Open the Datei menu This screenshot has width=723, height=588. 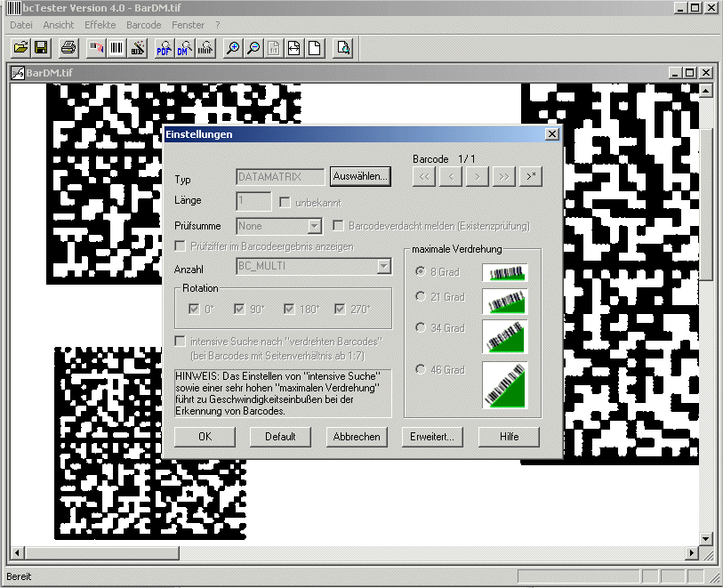click(x=21, y=25)
